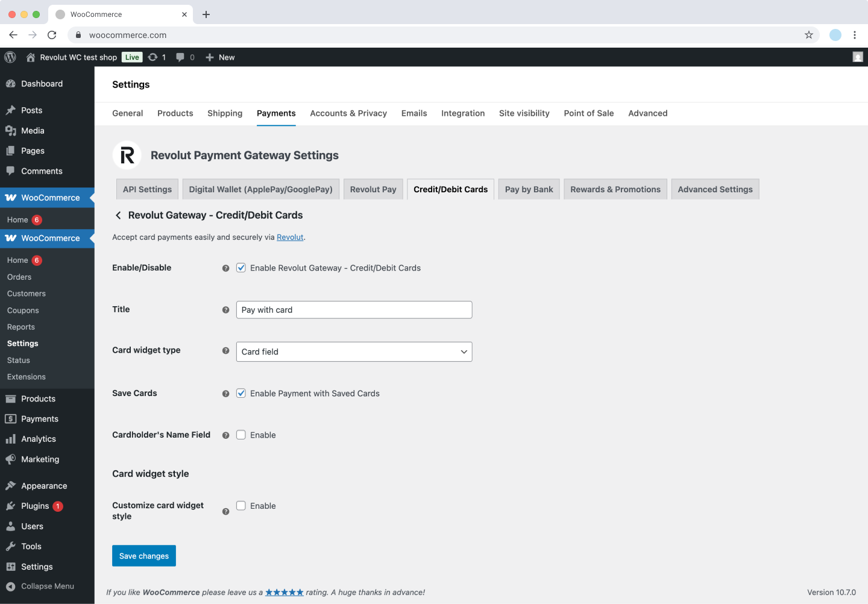Click the sidebar Settings sliders icon
This screenshot has height=604, width=868.
[10, 567]
